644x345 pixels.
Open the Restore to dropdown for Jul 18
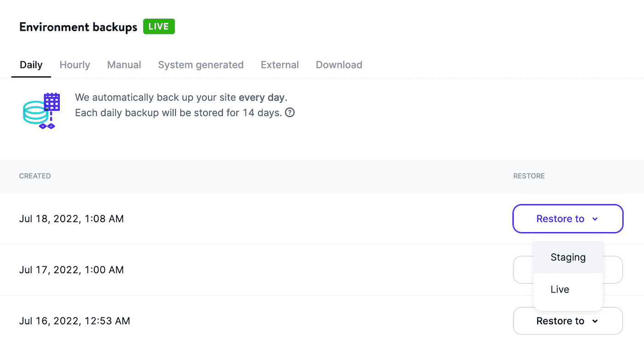pos(568,219)
